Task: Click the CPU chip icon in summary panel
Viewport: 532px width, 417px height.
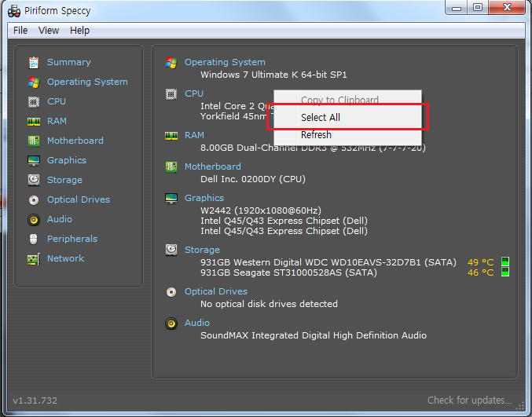Action: pos(171,94)
